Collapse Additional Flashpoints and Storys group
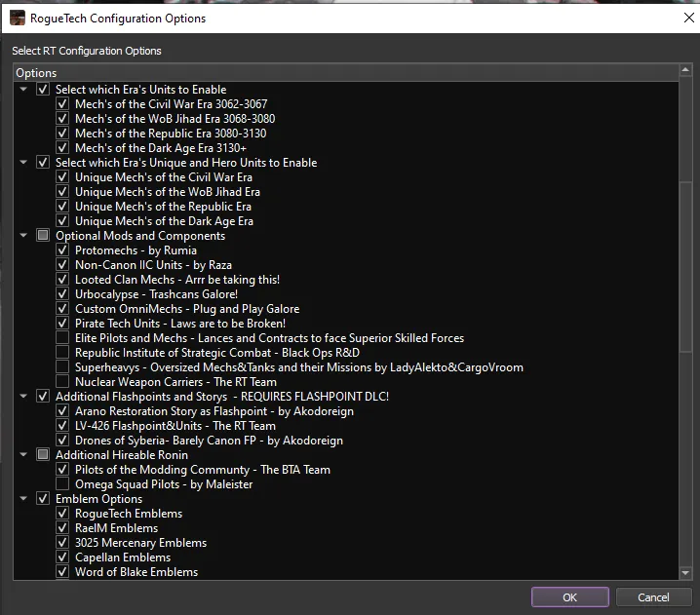 [x=23, y=396]
